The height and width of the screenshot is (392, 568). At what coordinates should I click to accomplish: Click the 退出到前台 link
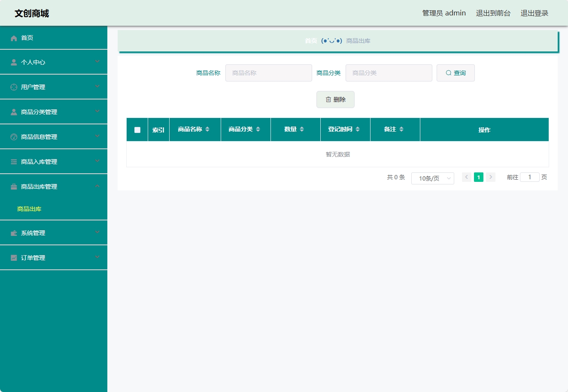pyautogui.click(x=493, y=13)
